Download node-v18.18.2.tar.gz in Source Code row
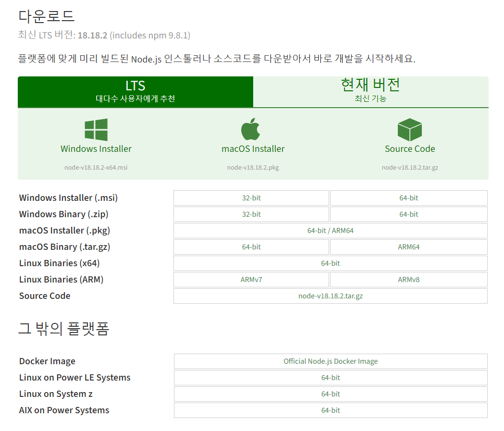The height and width of the screenshot is (431, 504). 331,296
